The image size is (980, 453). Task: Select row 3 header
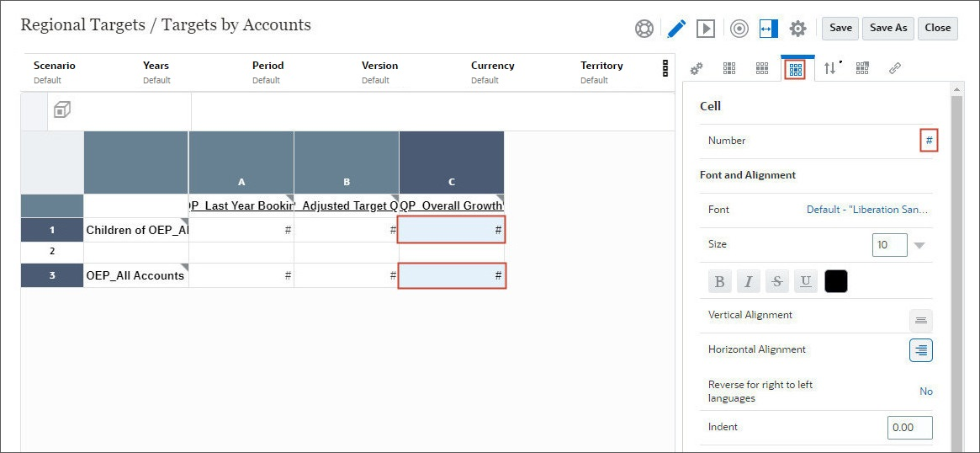click(52, 275)
